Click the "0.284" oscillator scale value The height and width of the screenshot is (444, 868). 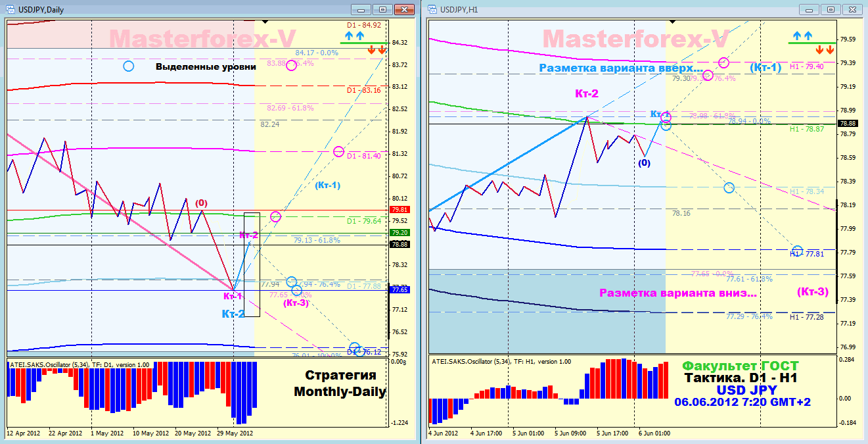tap(848, 360)
